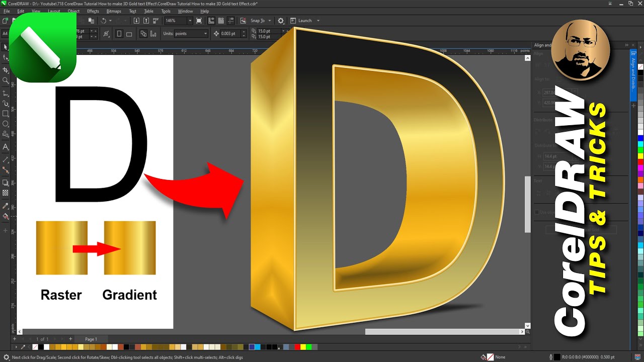644x362 pixels.
Task: Select the Zoom magnifier tool
Action: point(6,80)
